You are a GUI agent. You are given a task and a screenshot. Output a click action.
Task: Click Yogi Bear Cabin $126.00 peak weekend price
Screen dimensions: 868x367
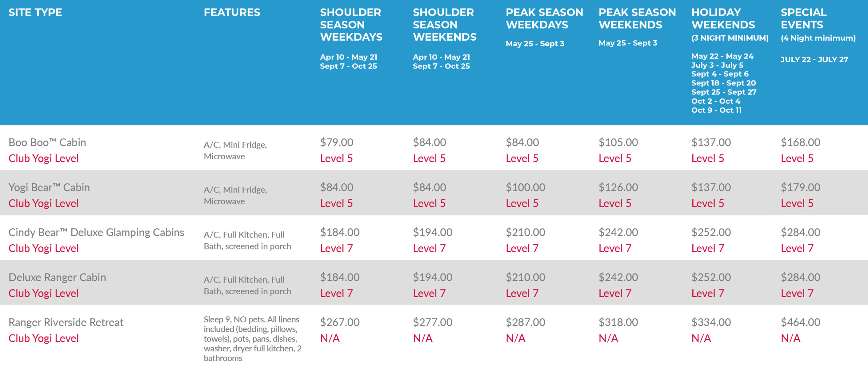(x=618, y=187)
